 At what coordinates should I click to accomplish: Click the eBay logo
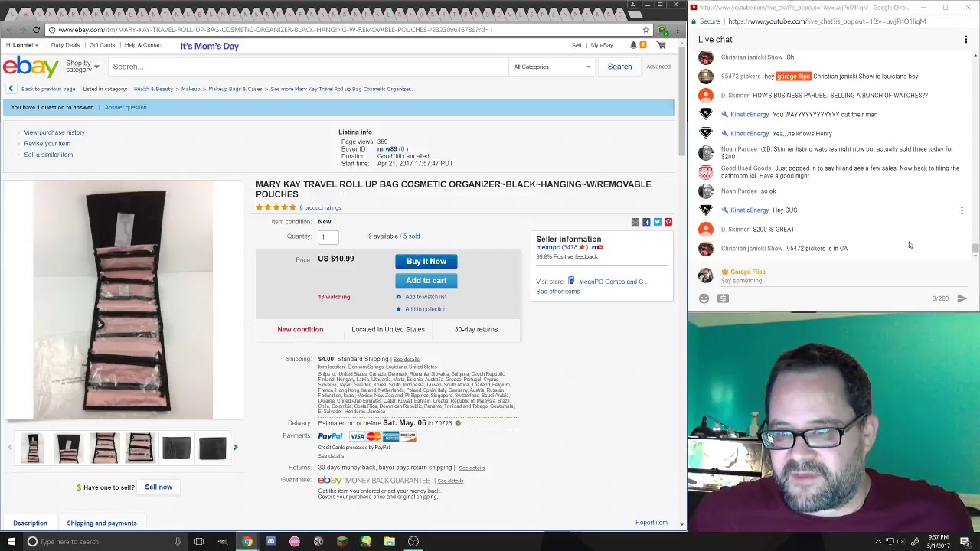tap(31, 67)
